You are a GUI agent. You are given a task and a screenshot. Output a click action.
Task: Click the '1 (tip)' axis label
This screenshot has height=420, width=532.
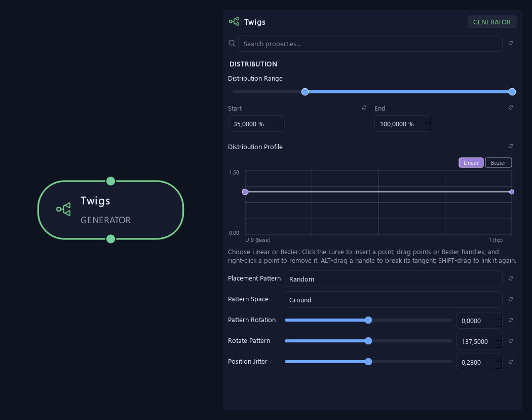pyautogui.click(x=496, y=240)
